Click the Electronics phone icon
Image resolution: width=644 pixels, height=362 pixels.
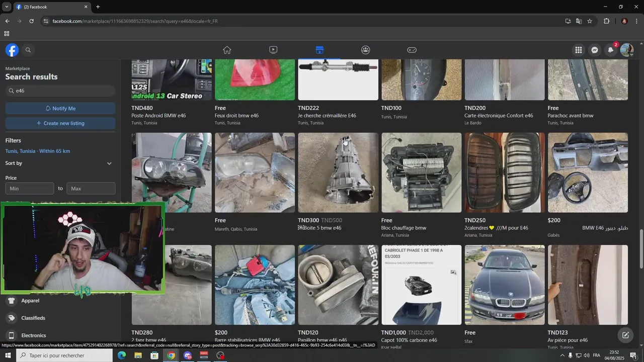[12, 335]
